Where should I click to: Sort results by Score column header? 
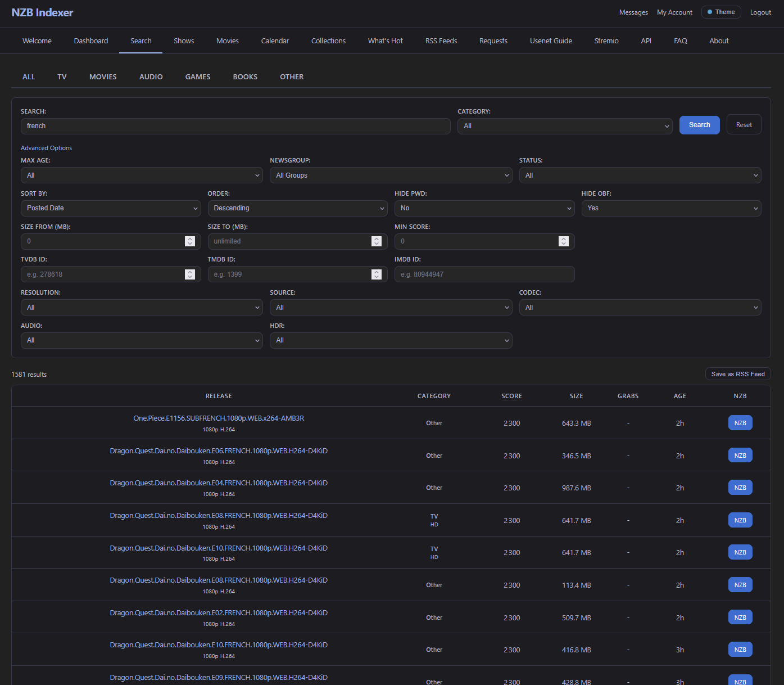pos(511,396)
